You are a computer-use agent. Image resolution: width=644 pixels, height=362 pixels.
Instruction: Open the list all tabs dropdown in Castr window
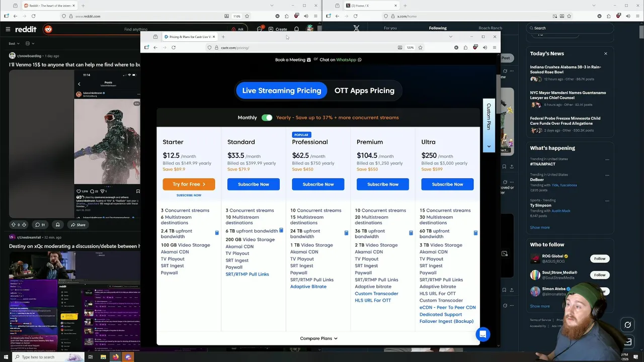point(450,37)
